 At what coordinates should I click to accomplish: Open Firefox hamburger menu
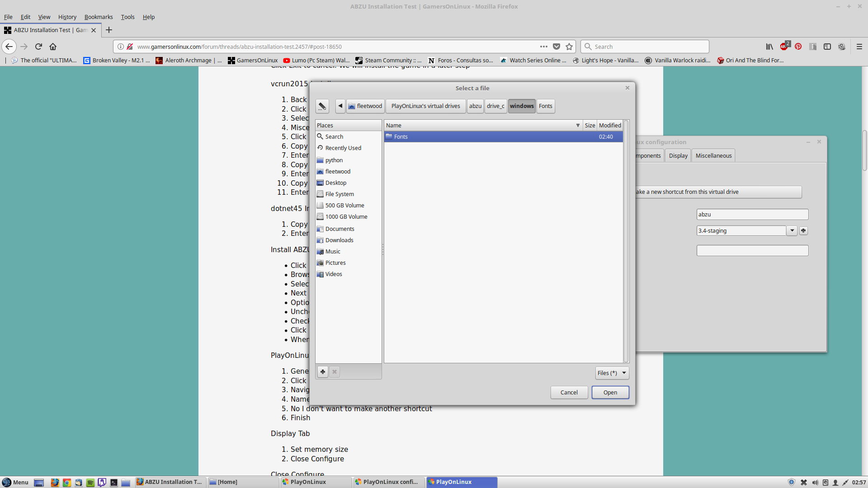point(859,47)
